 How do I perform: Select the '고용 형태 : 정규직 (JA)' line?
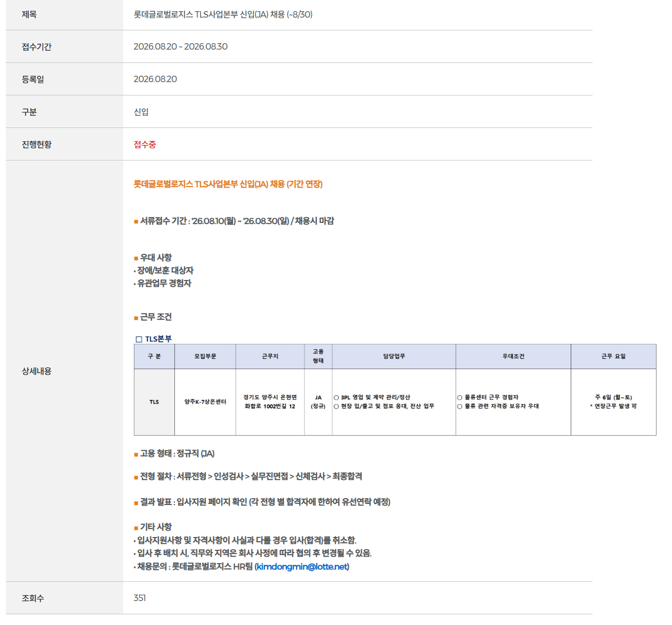[174, 453]
